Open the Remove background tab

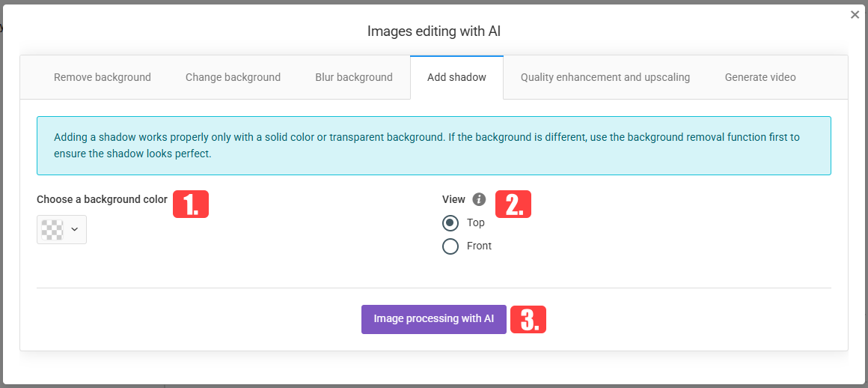click(103, 77)
